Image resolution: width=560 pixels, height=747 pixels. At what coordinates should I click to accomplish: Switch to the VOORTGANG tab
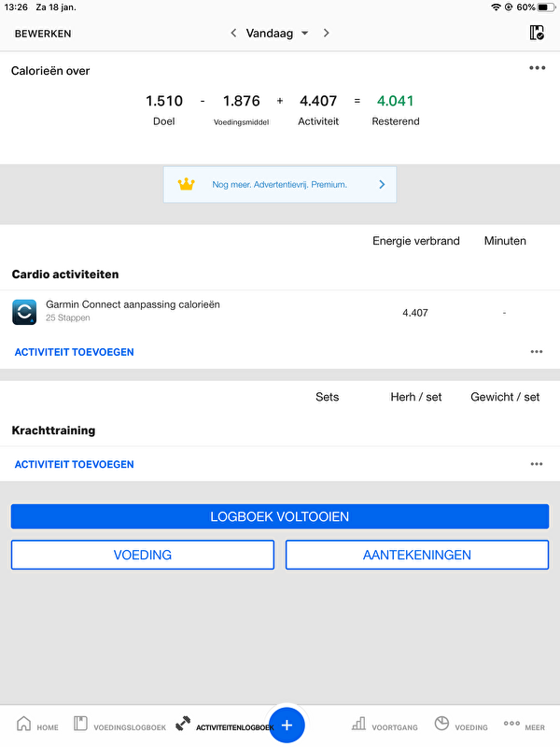pos(385,725)
